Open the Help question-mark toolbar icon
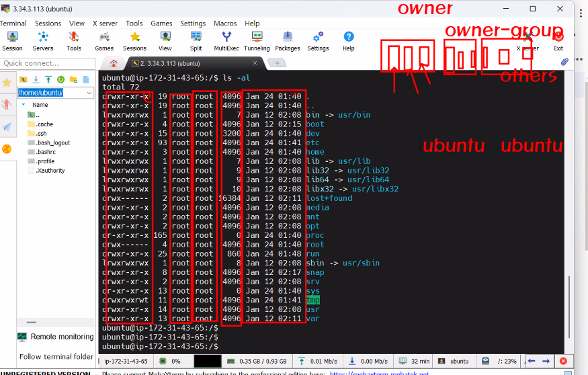588x375 pixels. [x=348, y=41]
